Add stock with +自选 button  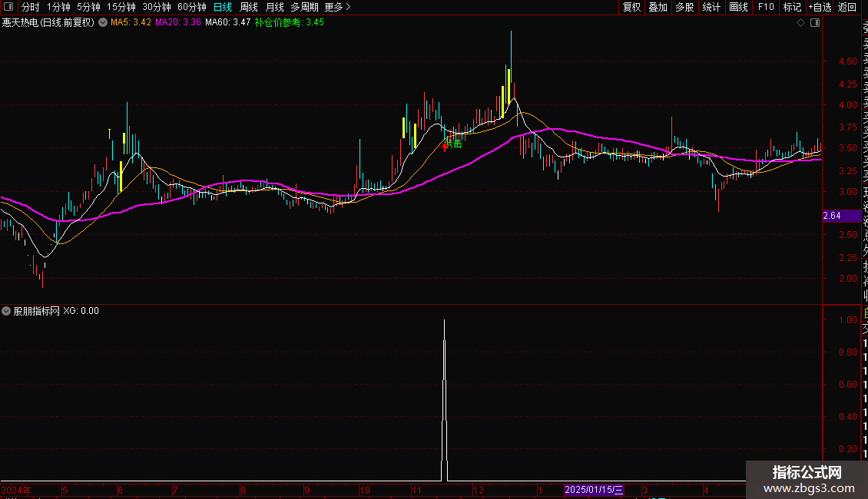(x=820, y=7)
